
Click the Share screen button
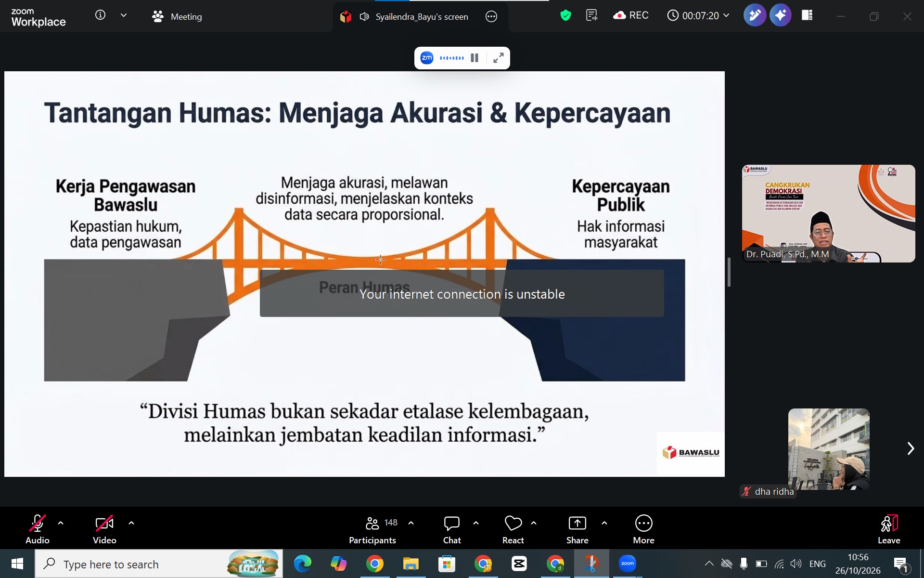(x=577, y=529)
